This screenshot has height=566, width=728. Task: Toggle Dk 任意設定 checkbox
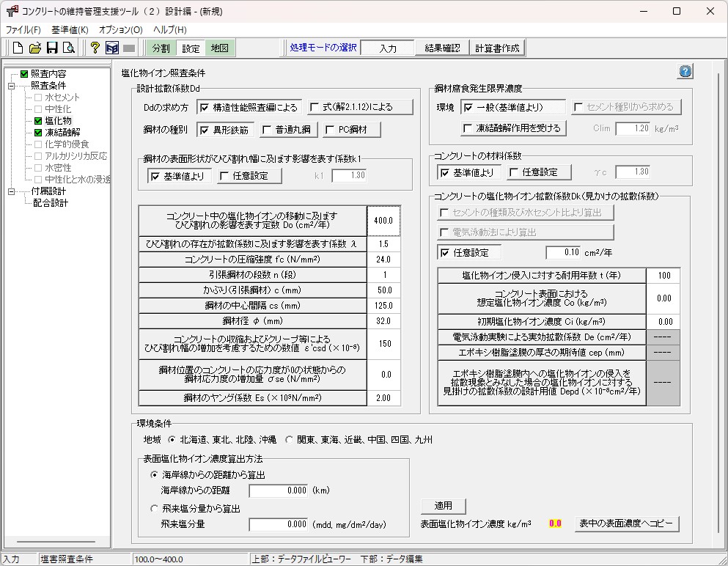click(x=469, y=253)
